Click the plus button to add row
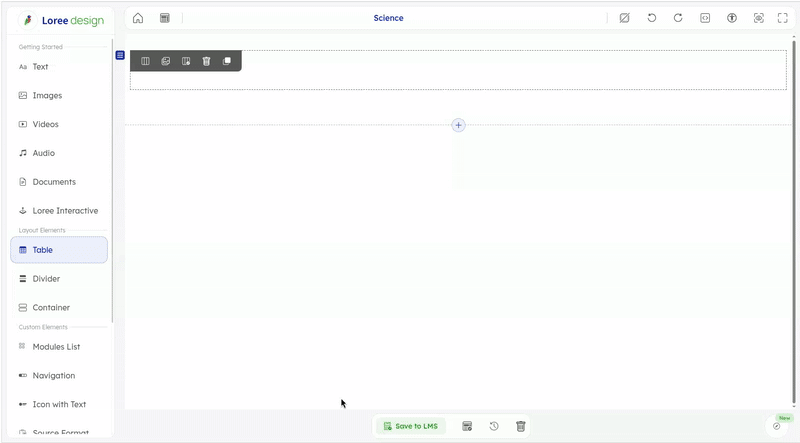Viewport: 800px width, 443px height. [458, 125]
